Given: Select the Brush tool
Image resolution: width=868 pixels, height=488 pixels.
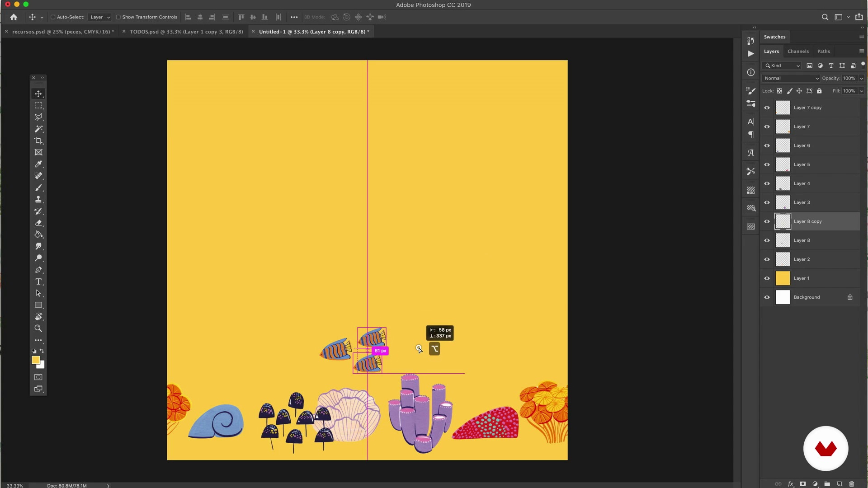Looking at the screenshot, I should (x=38, y=188).
